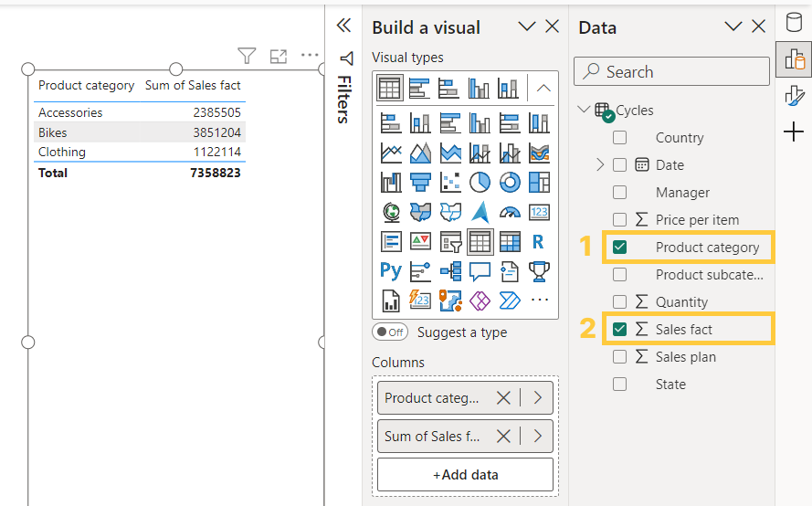
Task: Choose the R script visual
Action: coord(539,242)
